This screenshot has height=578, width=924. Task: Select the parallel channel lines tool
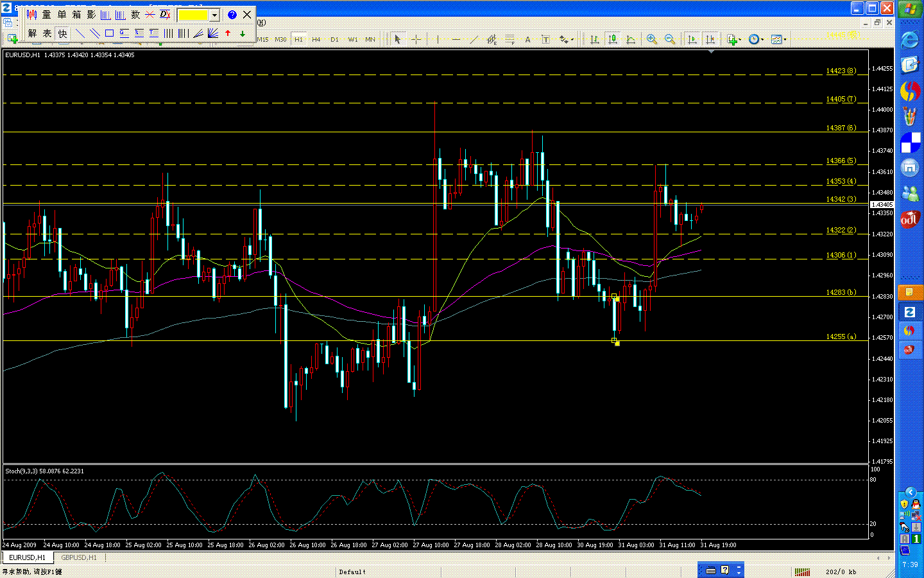pyautogui.click(x=95, y=33)
